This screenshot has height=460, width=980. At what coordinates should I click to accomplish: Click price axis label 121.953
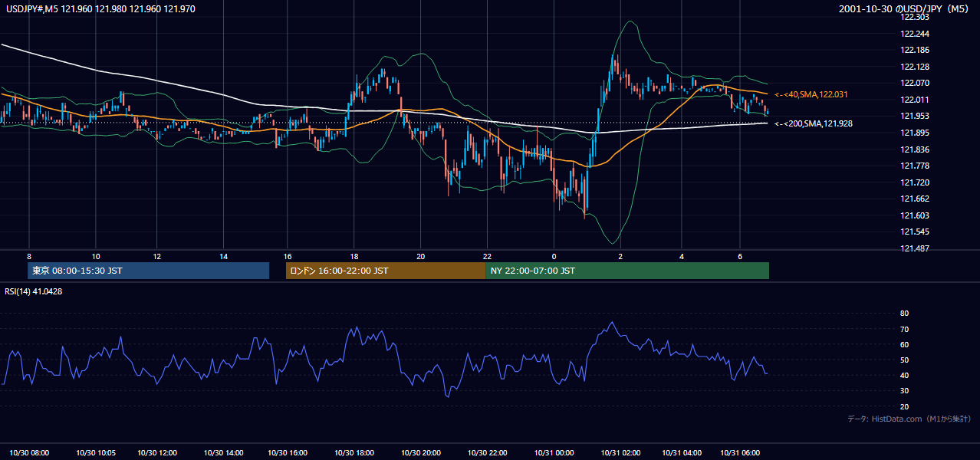click(914, 117)
